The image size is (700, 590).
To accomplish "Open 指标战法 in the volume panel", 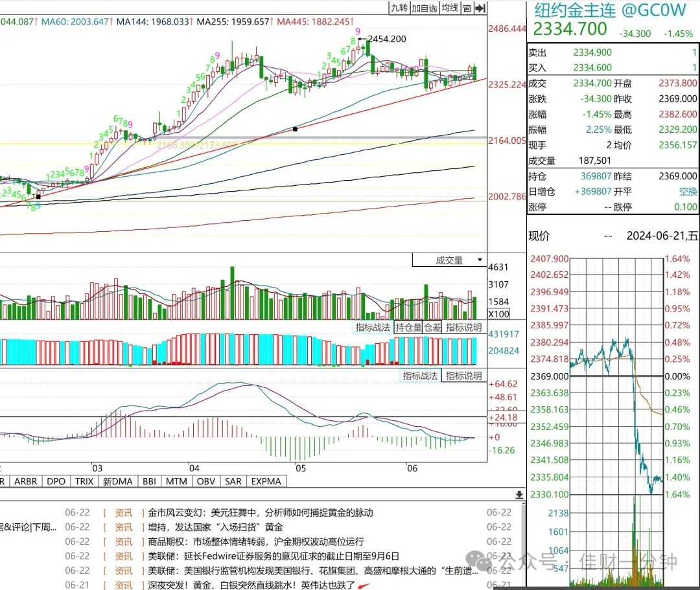I will 373,327.
